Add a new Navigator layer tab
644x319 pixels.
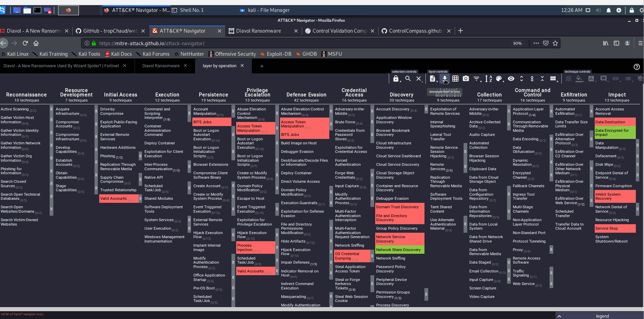[262, 66]
